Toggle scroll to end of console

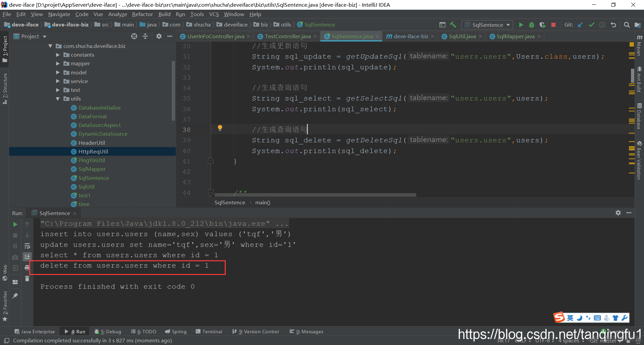point(27,257)
